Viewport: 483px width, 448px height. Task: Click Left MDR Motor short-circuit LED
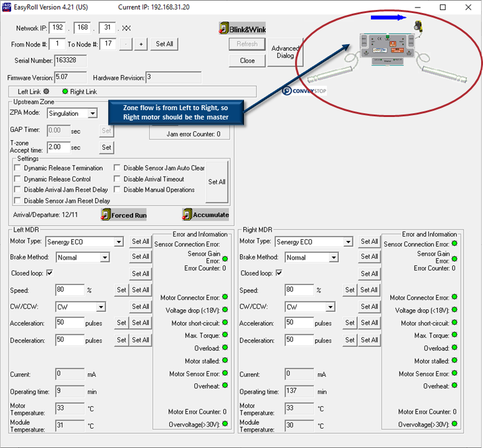tap(225, 322)
